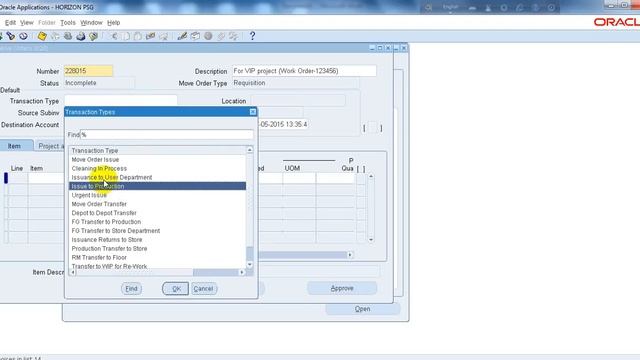Click the Attachments paperclip toolbar icon
The width and height of the screenshot is (640, 360).
(x=221, y=36)
